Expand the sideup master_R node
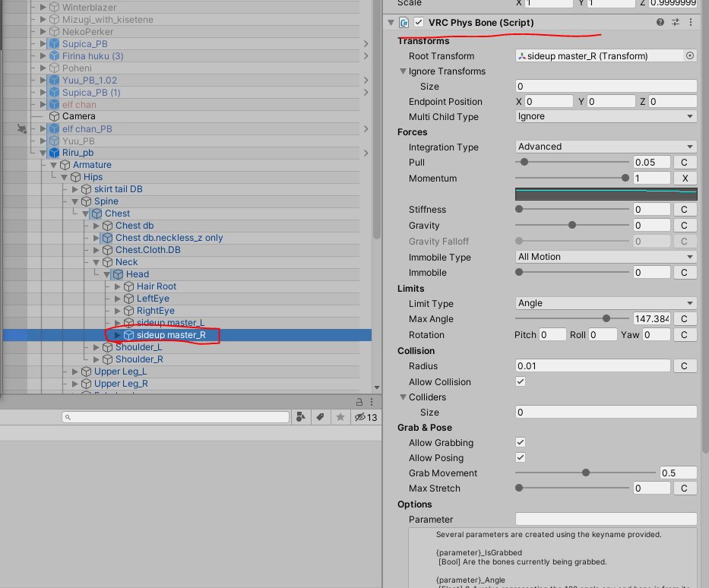Viewport: 709px width, 588px height. pyautogui.click(x=118, y=335)
